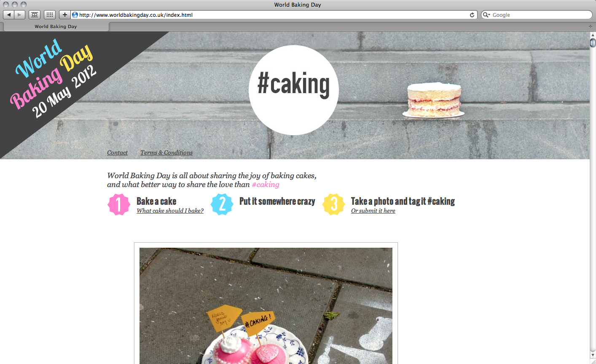The height and width of the screenshot is (364, 596).
Task: Follow the 'Or submit it here' link
Action: click(x=373, y=211)
